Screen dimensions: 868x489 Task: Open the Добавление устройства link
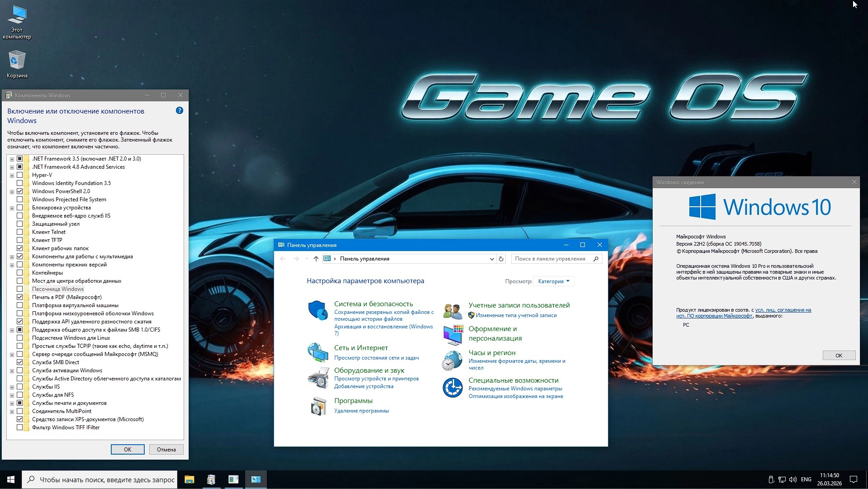pos(364,386)
